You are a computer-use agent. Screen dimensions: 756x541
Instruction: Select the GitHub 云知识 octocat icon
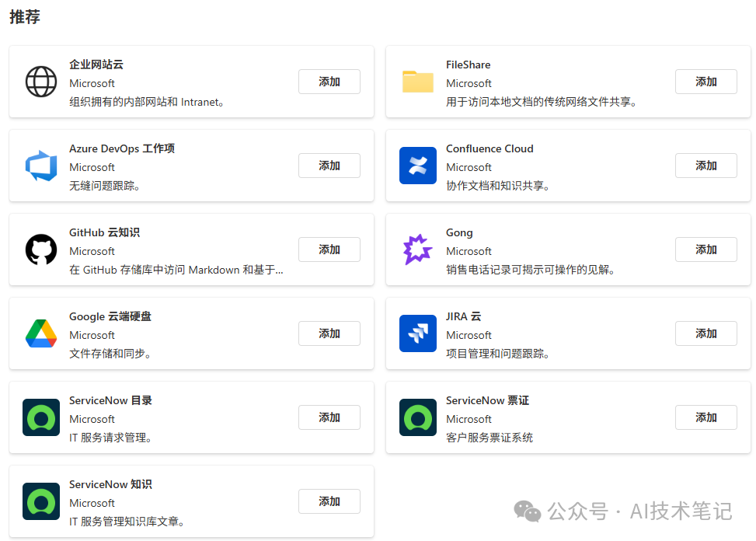[x=41, y=250]
